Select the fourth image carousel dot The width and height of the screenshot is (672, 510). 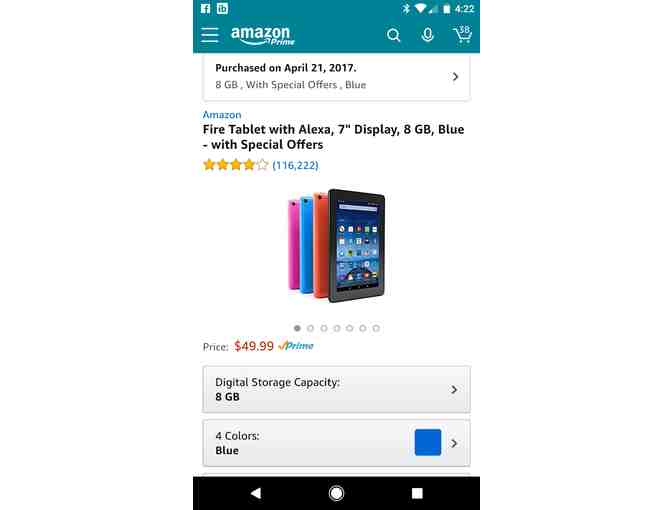(337, 328)
